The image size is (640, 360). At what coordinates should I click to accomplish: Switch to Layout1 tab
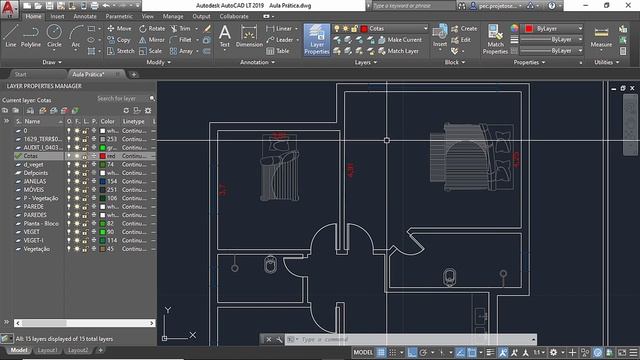click(47, 350)
